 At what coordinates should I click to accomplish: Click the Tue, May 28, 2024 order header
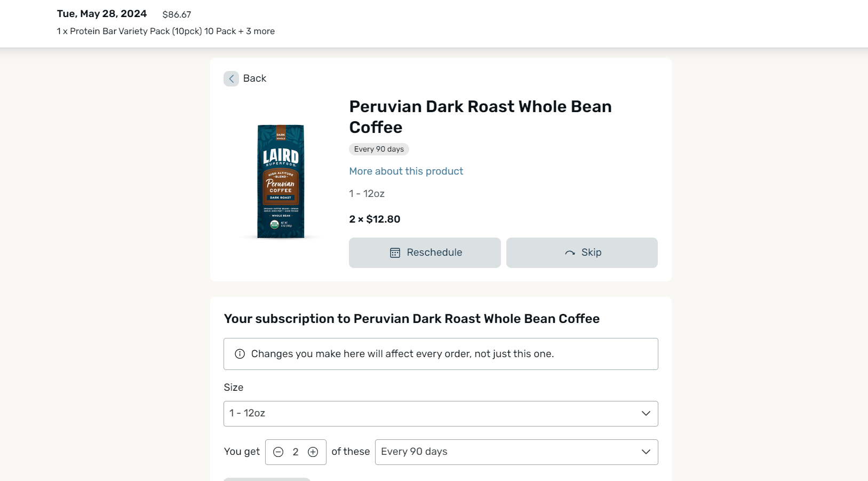(x=102, y=14)
